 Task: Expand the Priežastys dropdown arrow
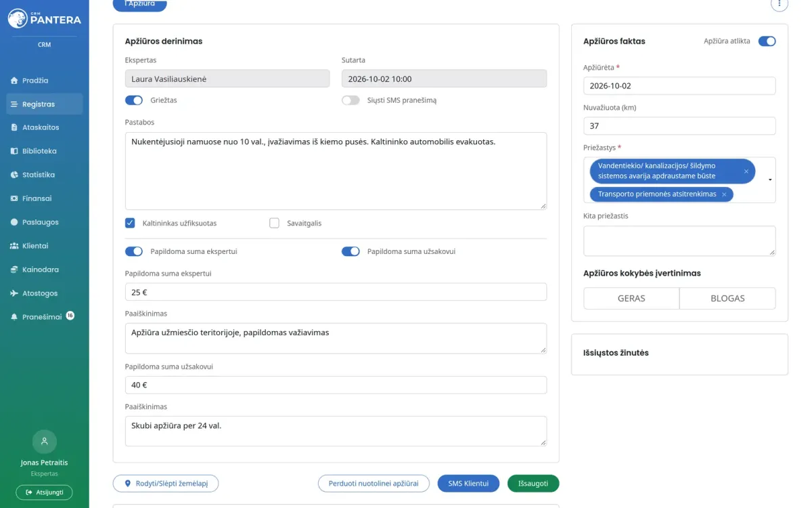[x=770, y=180]
